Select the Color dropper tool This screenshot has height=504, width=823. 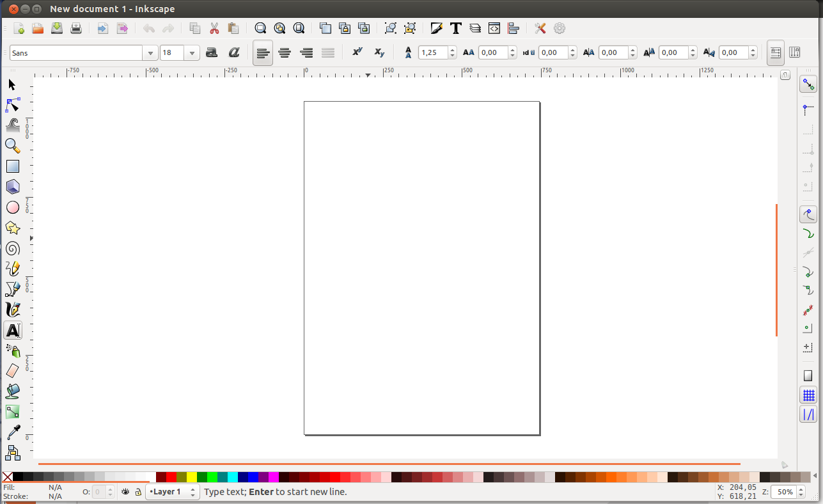click(13, 432)
